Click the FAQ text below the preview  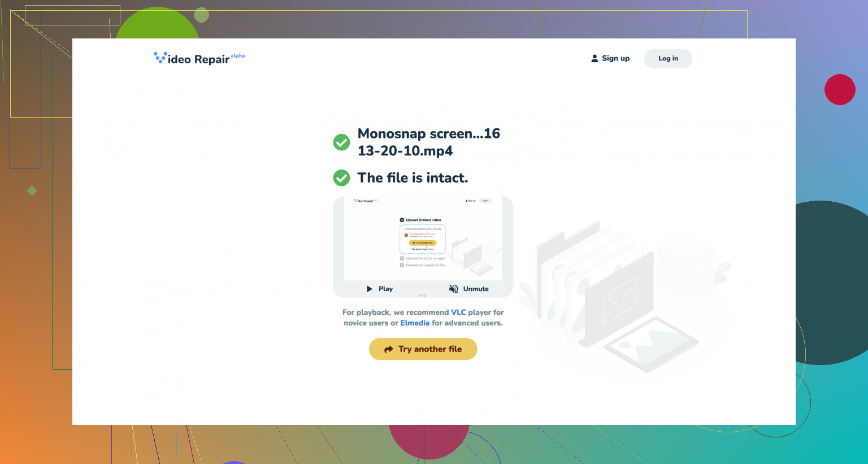[423, 296]
